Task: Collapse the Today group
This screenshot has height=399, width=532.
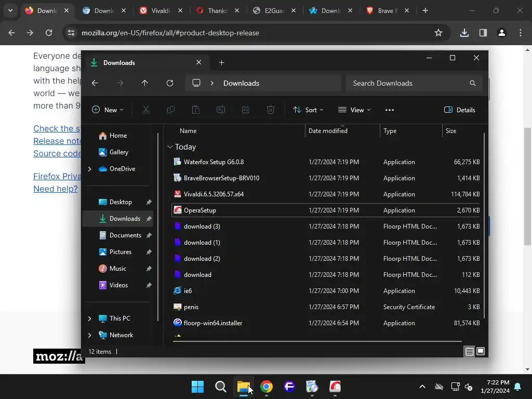Action: point(170,147)
